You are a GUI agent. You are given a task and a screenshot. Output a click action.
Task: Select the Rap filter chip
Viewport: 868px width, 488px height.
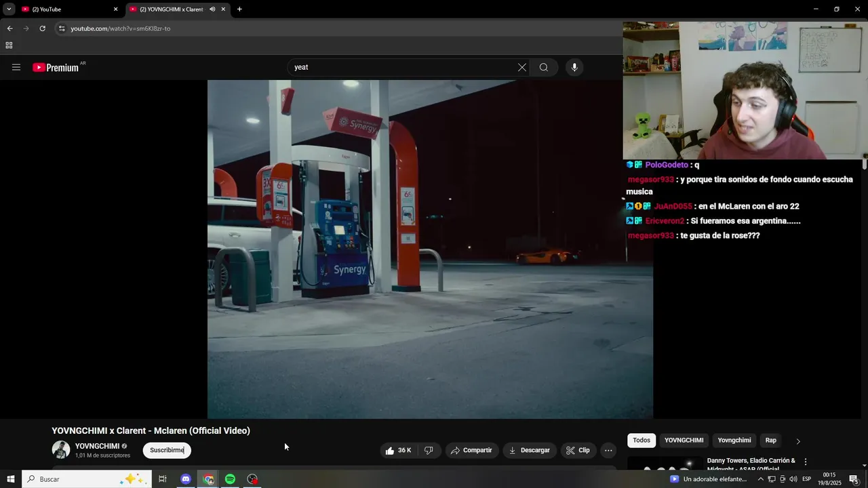(771, 441)
